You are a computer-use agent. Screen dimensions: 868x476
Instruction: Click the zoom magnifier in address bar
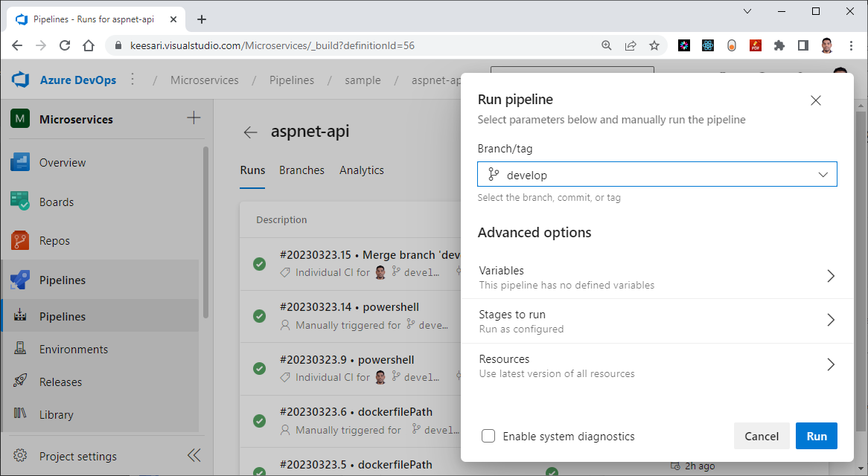[x=607, y=45]
